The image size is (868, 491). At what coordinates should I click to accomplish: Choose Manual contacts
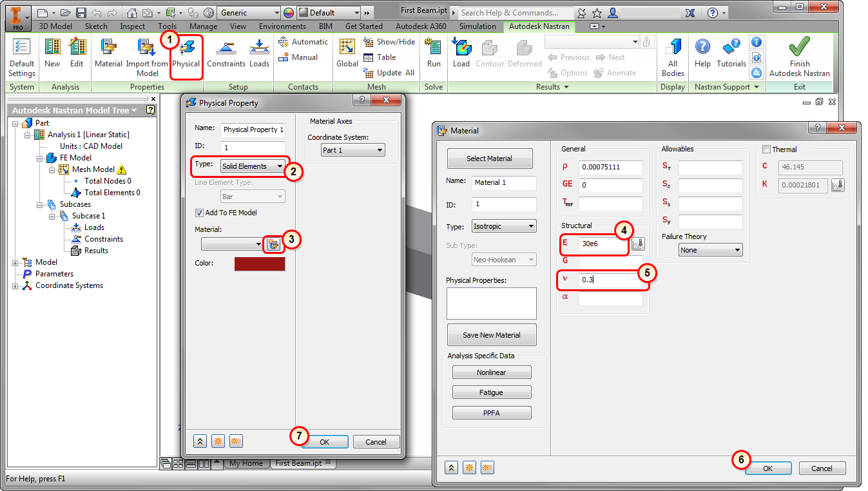298,57
